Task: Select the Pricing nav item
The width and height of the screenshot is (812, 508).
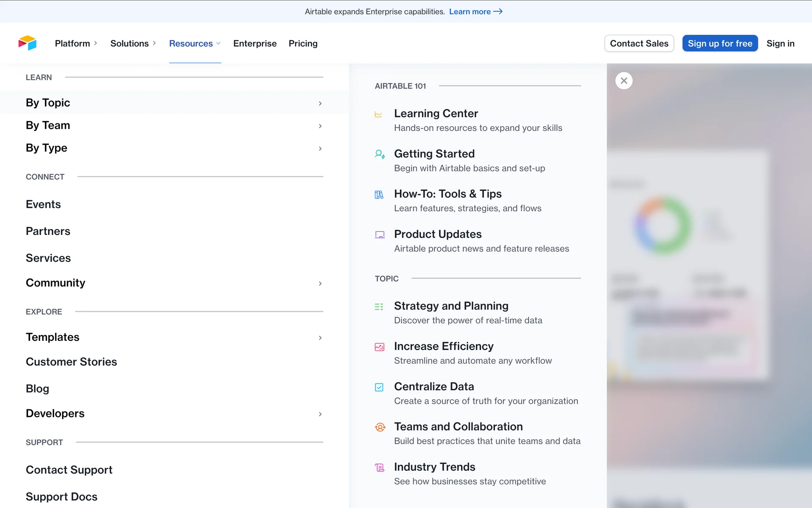Action: coord(303,44)
